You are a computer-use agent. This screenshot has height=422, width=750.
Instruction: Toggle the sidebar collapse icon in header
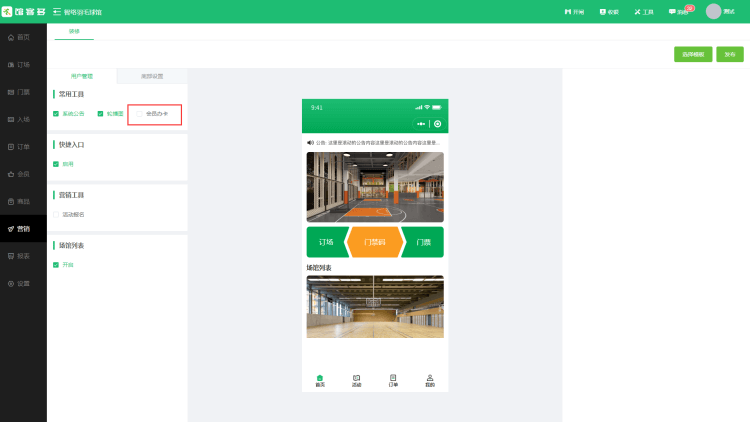(56, 11)
